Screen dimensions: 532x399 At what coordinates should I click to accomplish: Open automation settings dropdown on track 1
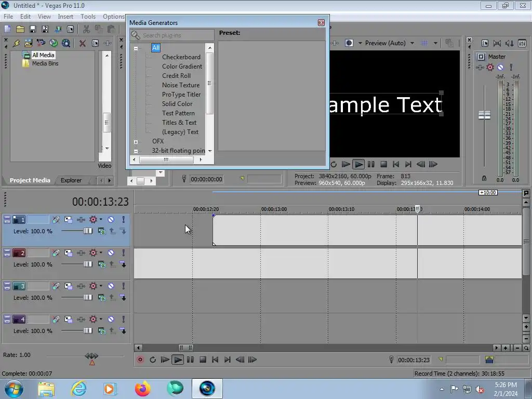tap(101, 220)
